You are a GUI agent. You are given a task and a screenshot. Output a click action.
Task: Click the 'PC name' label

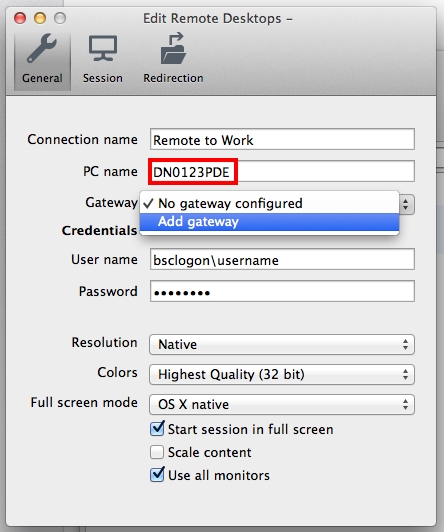(x=110, y=171)
